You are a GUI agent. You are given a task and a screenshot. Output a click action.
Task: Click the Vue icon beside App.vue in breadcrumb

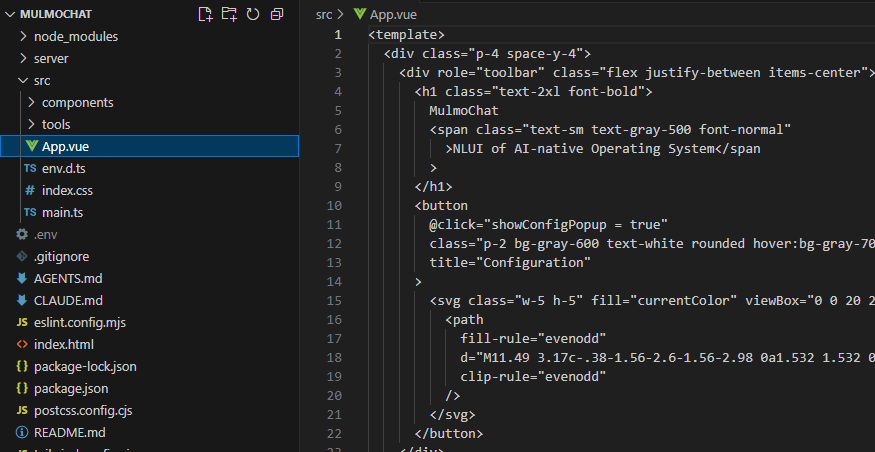click(359, 15)
